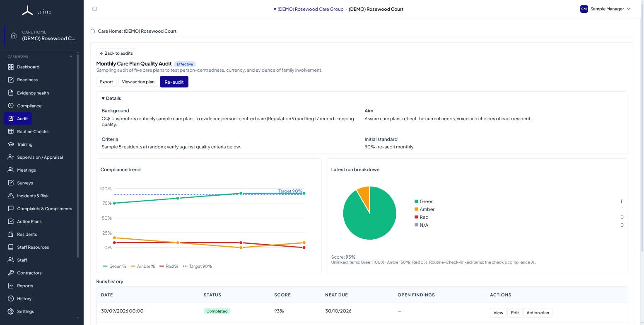Open Action Plans in sidebar

(x=29, y=221)
